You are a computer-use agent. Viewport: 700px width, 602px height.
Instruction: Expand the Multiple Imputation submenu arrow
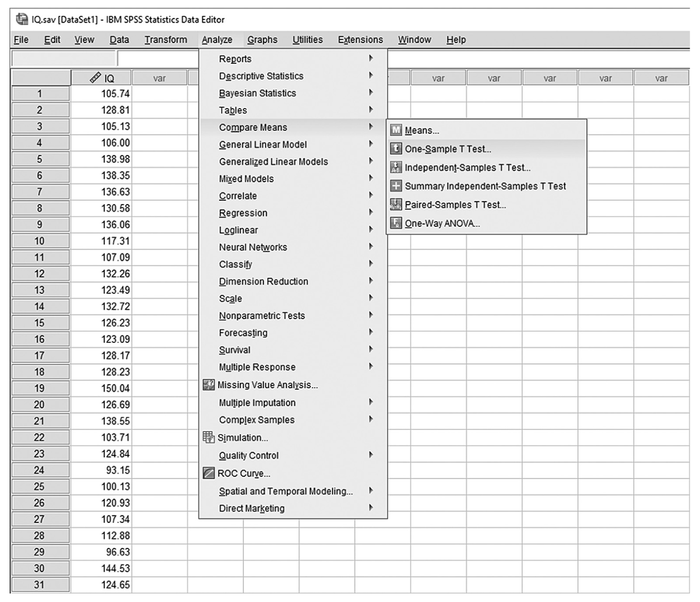371,402
